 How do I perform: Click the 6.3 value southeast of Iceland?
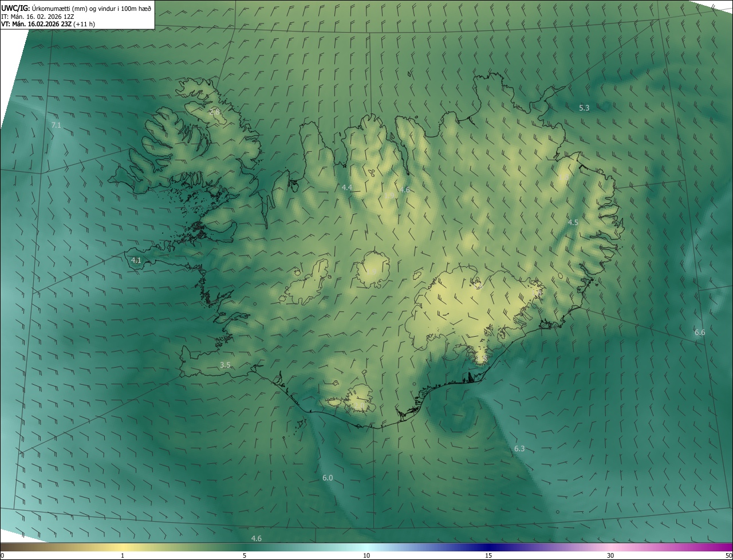[x=519, y=448]
